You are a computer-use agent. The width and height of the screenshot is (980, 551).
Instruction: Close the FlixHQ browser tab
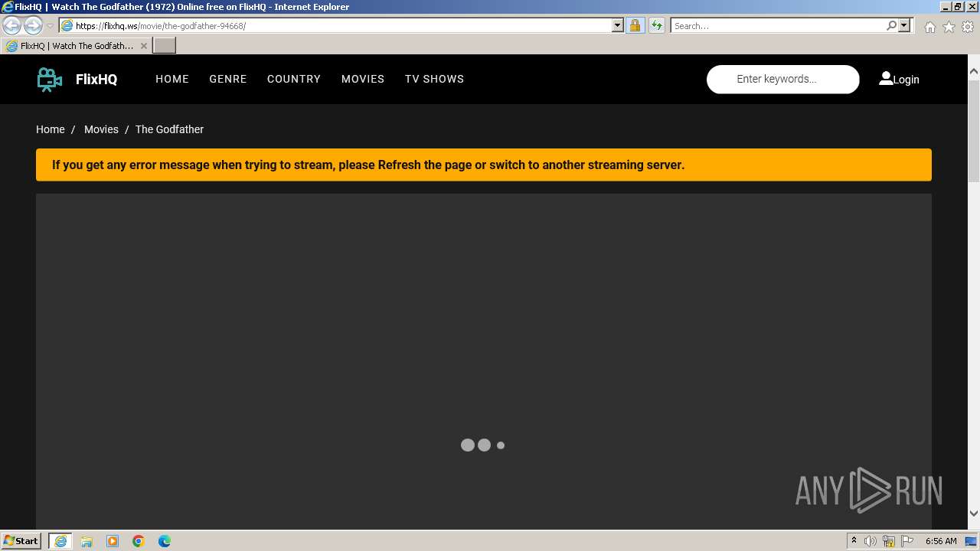tap(143, 46)
